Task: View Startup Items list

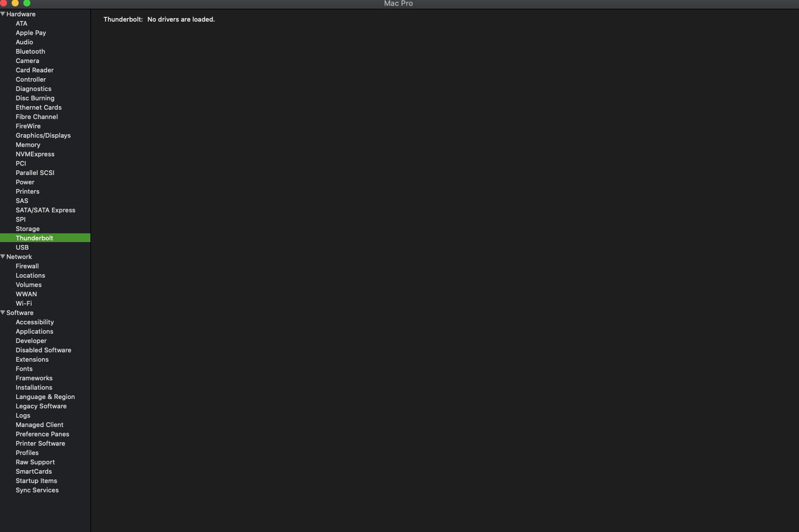Action: point(36,481)
